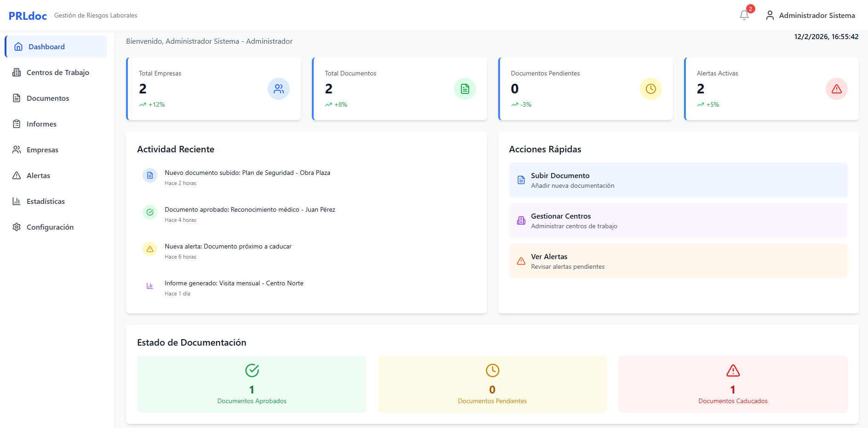The image size is (868, 428).
Task: Open Centros de Trabajo from sidebar
Action: pos(57,72)
